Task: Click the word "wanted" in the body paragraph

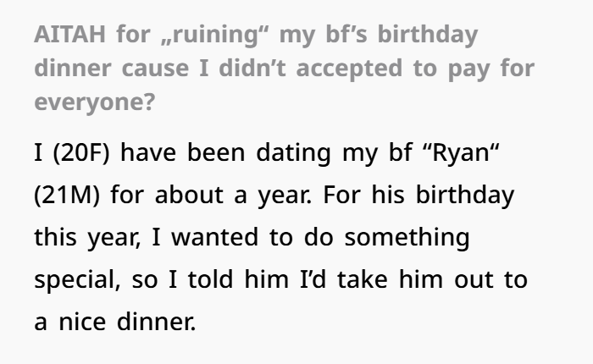Action: [x=215, y=238]
